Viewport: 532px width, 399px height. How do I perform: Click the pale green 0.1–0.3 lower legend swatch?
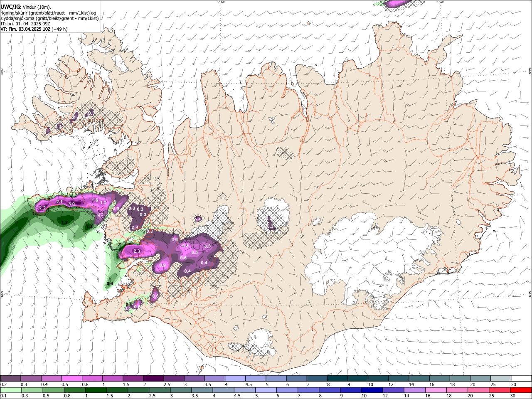tap(11, 390)
